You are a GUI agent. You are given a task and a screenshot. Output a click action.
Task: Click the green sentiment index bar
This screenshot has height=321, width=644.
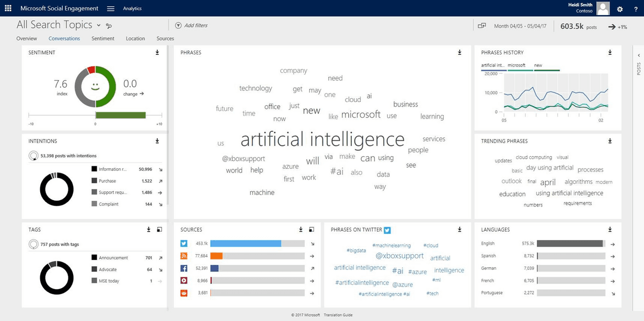pos(120,115)
